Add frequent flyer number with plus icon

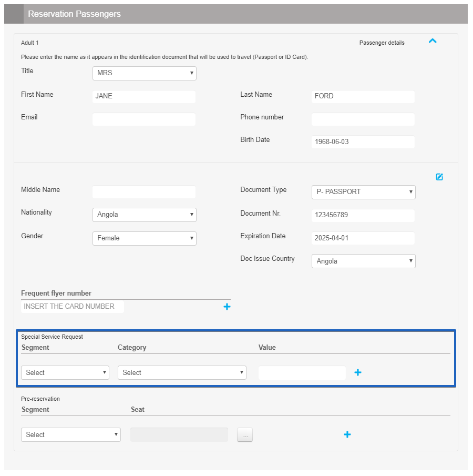227,307
